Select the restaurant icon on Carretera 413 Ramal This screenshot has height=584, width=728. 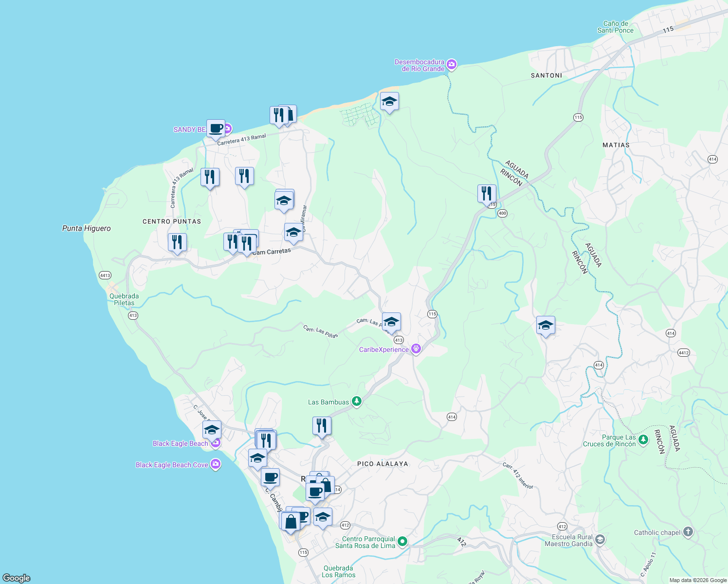pos(210,177)
